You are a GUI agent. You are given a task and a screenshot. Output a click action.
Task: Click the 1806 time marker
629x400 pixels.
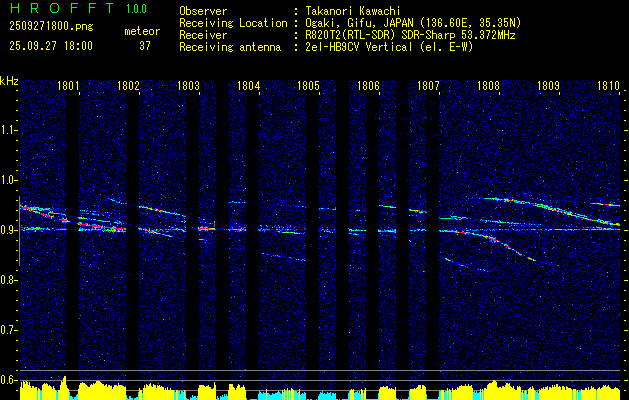368,86
